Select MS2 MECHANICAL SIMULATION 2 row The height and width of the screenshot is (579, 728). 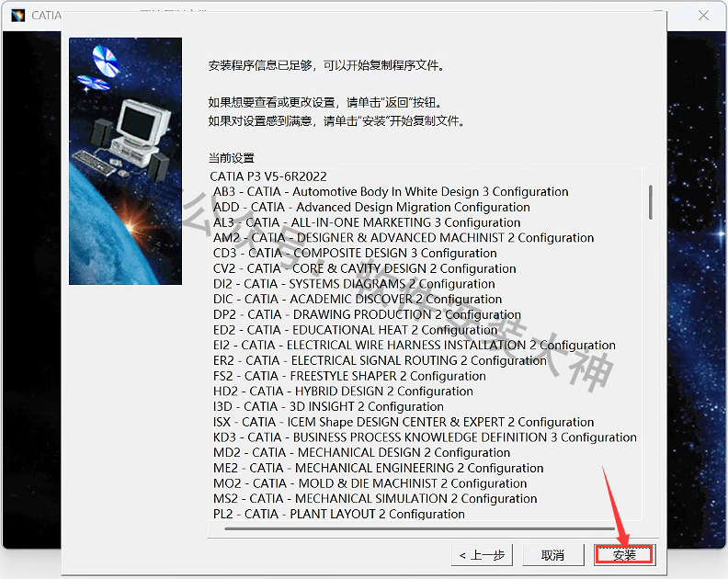pos(375,498)
